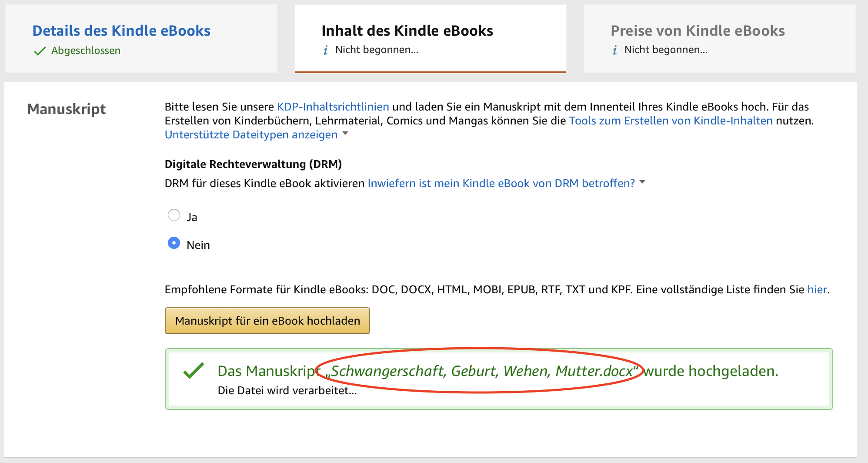The width and height of the screenshot is (868, 463).
Task: Expand the DRM explanation disclosure triangle
Action: 643,183
